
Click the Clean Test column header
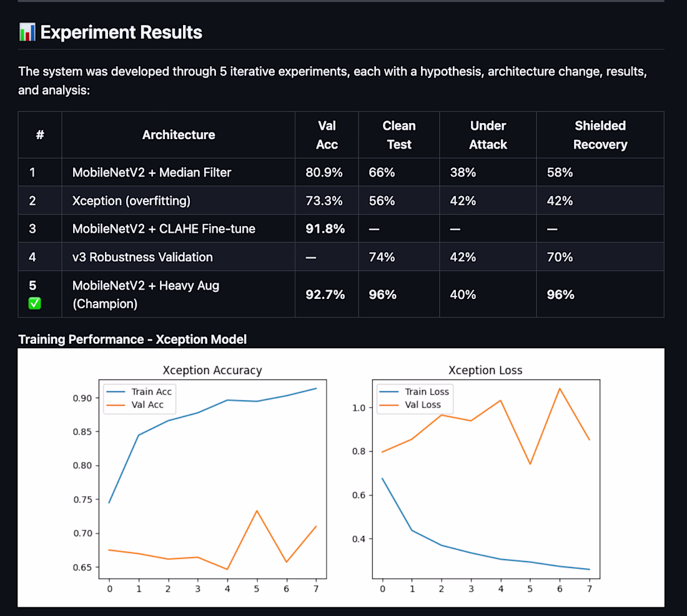(x=399, y=135)
